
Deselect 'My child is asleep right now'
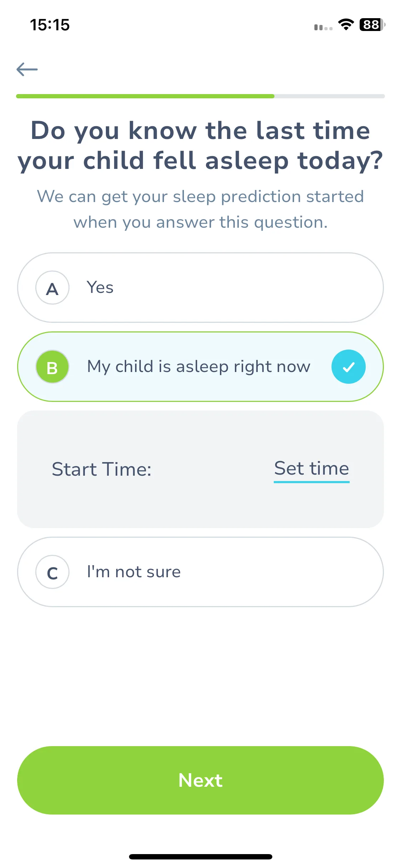pos(200,367)
